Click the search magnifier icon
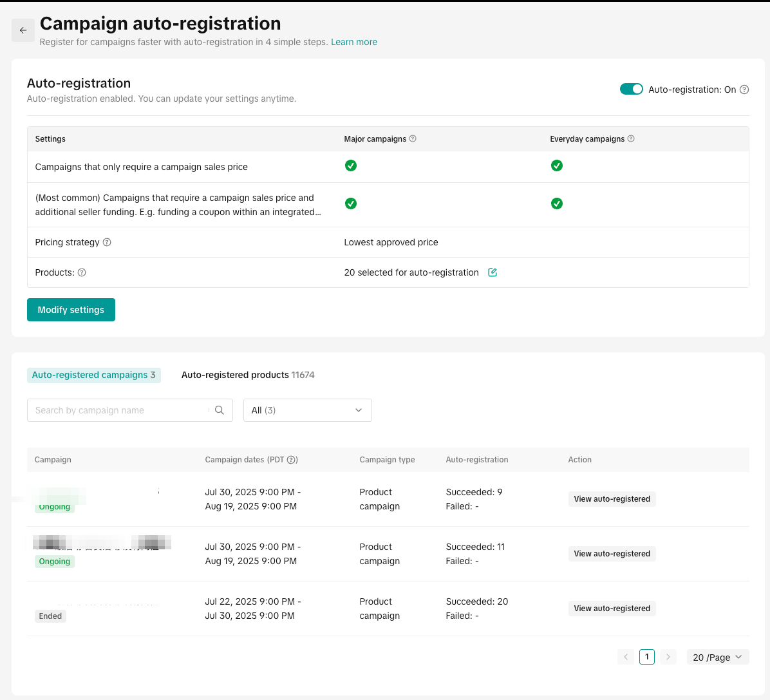 tap(220, 410)
